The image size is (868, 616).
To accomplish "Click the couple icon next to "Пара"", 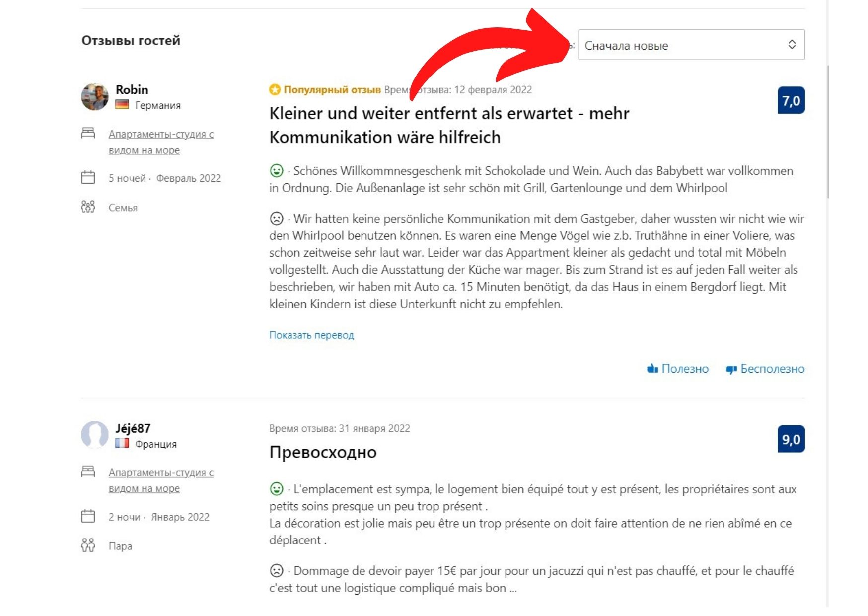I will point(87,545).
